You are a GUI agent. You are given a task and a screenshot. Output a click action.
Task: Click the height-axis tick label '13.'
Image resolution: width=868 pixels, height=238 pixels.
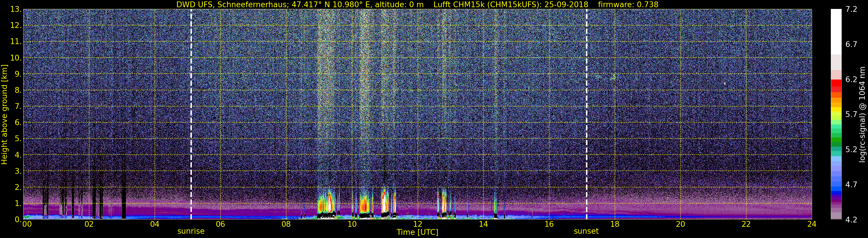click(16, 10)
